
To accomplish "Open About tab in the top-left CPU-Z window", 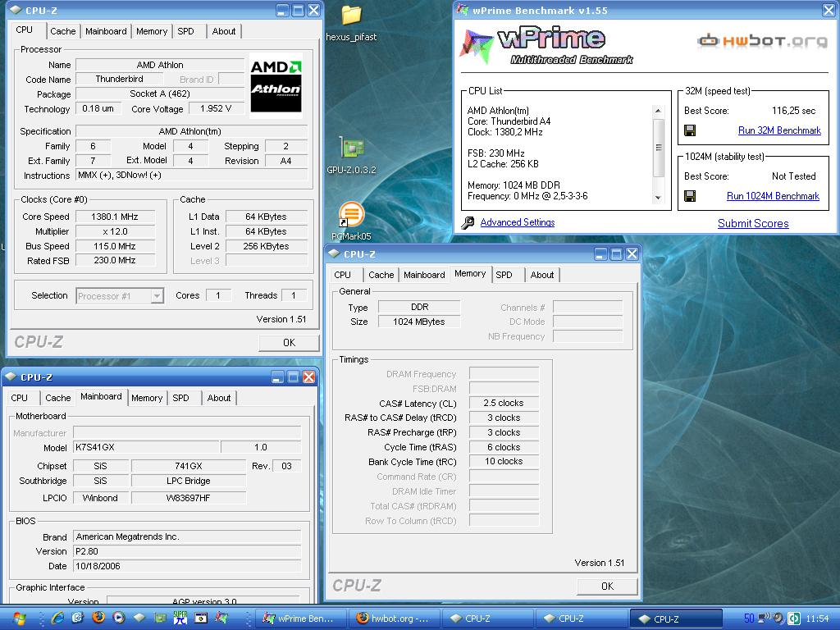I will [223, 31].
